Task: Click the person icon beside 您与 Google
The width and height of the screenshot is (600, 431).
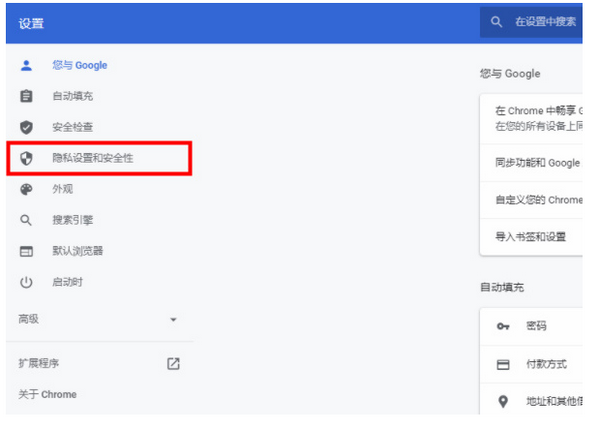Action: click(x=27, y=65)
